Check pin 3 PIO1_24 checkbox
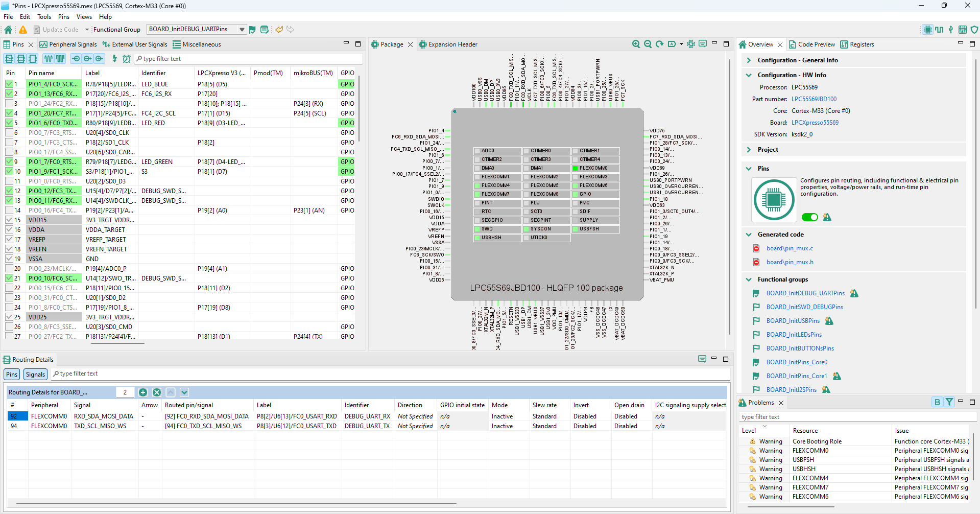The image size is (980, 514). (x=9, y=103)
